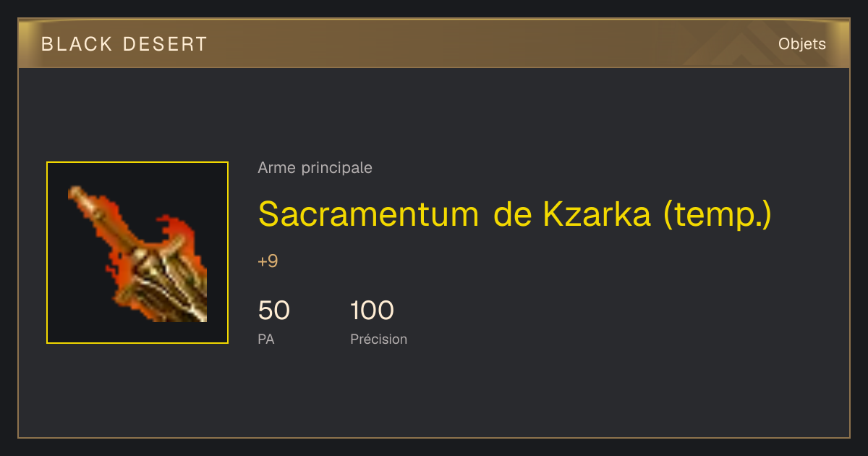Click the Précision stat label

pos(378,339)
